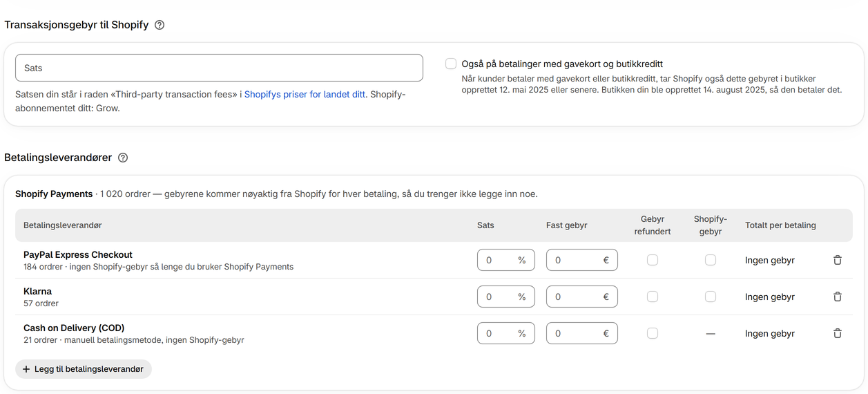The width and height of the screenshot is (868, 394).
Task: Edit Cash on Delivery percentage rate field
Action: tap(506, 333)
